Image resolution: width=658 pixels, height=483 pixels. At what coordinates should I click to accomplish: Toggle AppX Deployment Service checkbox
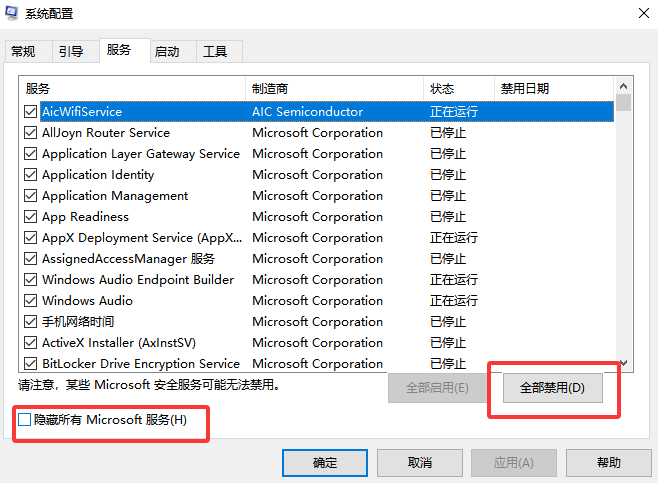[30, 238]
